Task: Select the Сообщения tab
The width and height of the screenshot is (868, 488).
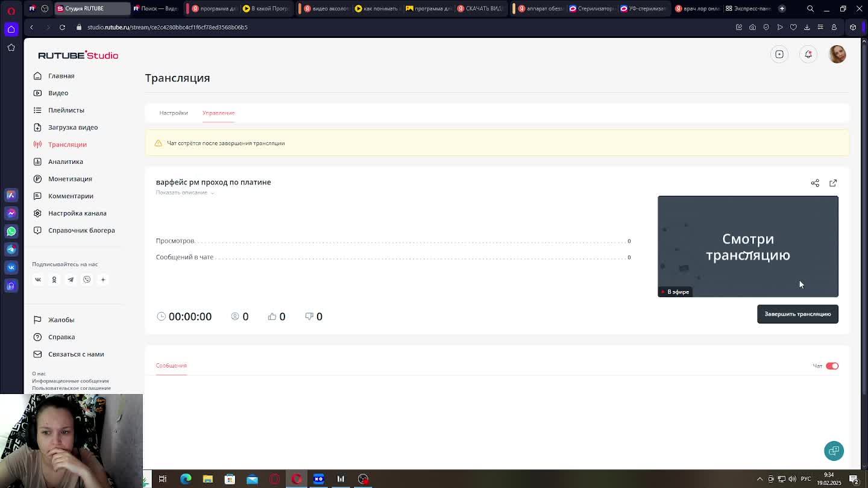Action: pyautogui.click(x=171, y=366)
